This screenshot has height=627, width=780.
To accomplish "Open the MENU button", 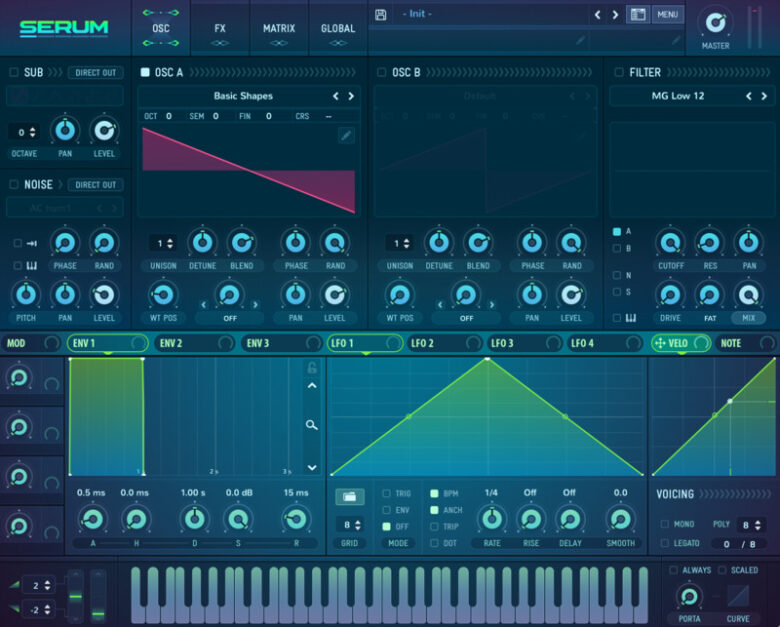I will [668, 14].
